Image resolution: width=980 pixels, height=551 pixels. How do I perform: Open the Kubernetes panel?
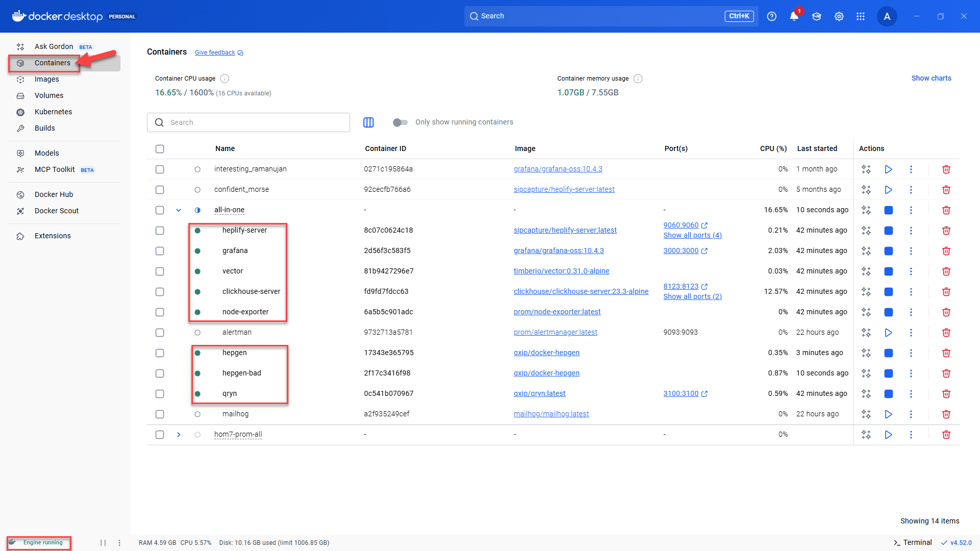tap(53, 112)
